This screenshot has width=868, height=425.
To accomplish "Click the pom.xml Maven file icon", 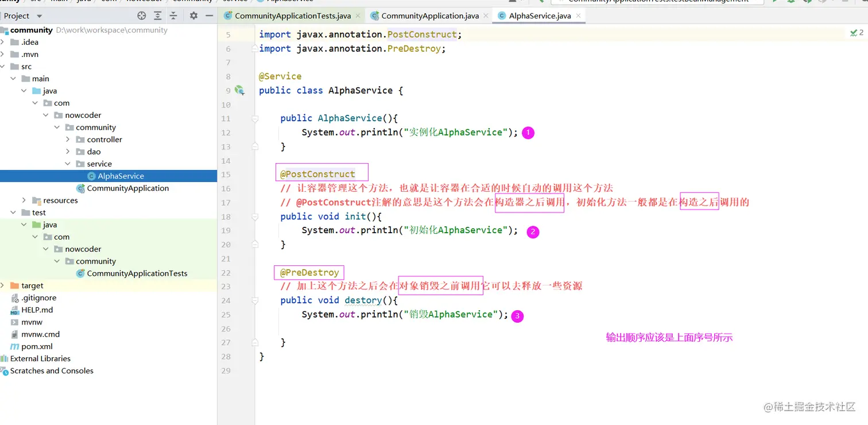I will point(15,346).
